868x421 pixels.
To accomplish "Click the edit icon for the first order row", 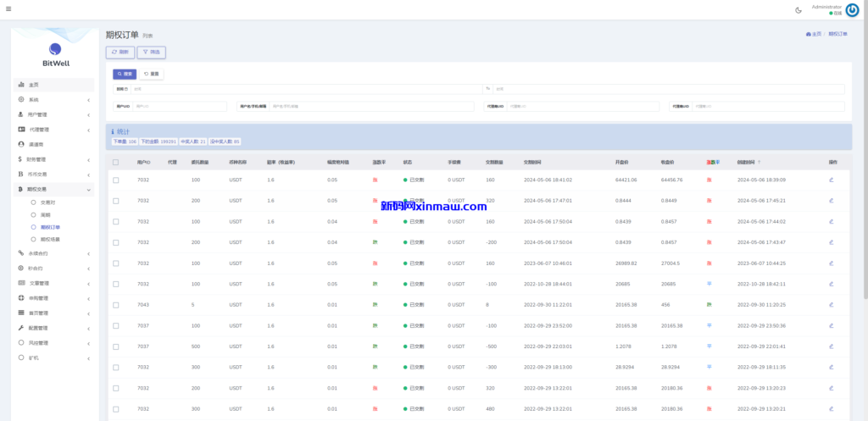I will [x=832, y=180].
